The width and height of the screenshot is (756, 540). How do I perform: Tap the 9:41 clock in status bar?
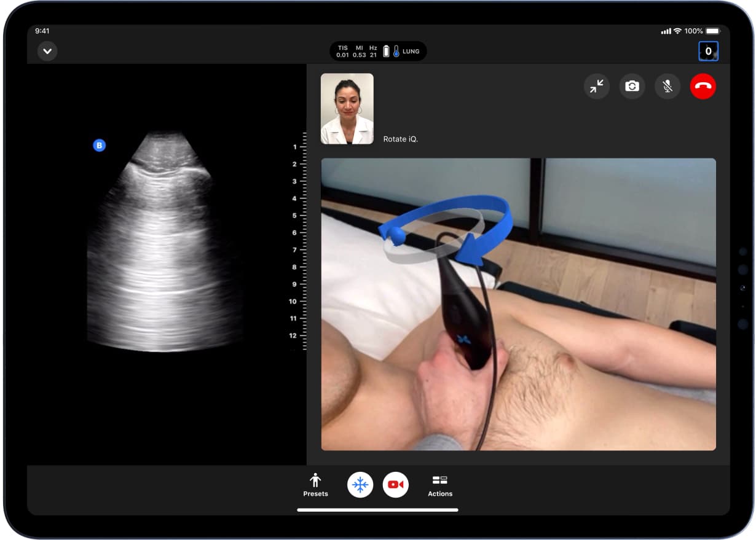coord(42,31)
